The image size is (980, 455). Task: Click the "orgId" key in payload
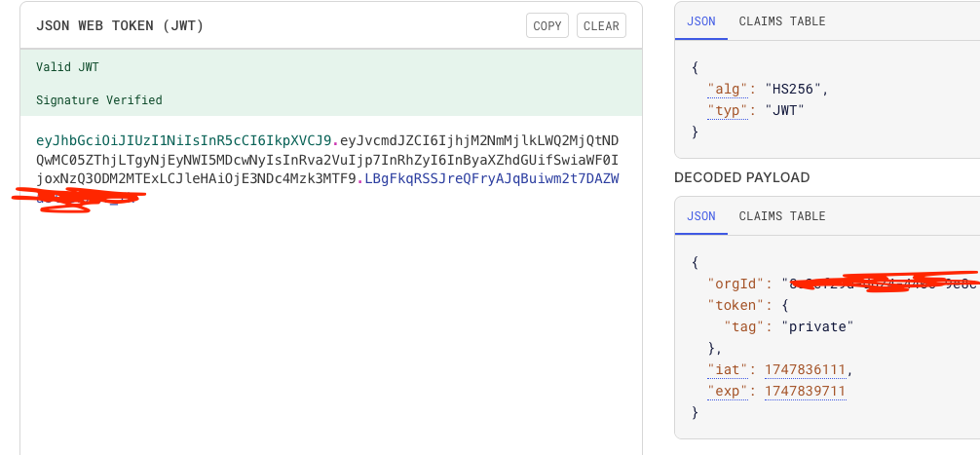(x=736, y=284)
